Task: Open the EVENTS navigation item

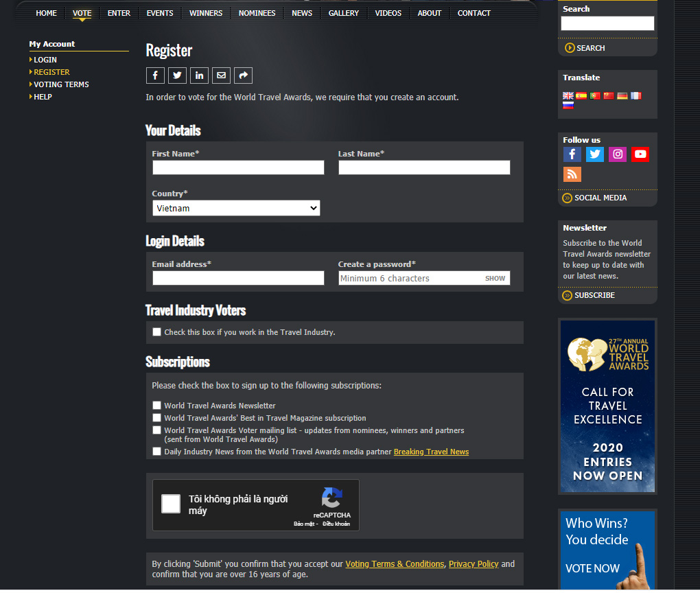Action: (x=160, y=14)
